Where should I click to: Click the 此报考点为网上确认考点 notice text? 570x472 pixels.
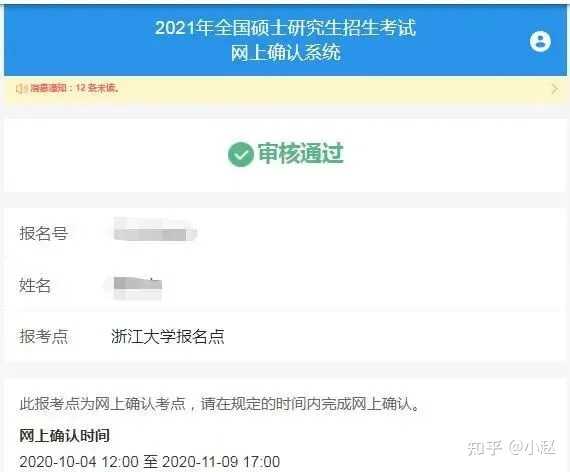(103, 404)
